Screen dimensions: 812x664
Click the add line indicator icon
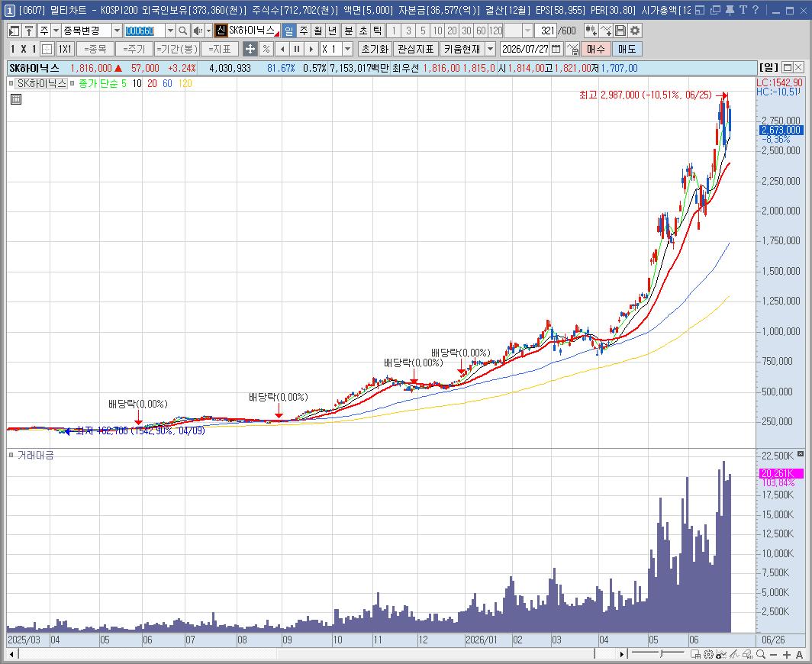[605, 31]
